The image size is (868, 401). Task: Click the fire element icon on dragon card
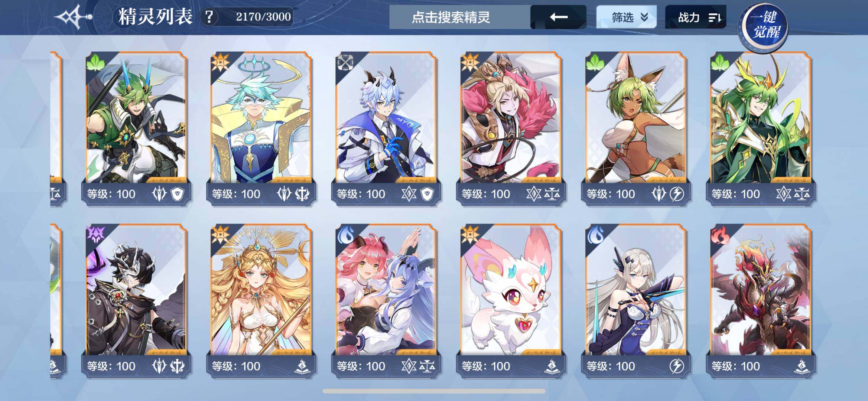coord(720,234)
